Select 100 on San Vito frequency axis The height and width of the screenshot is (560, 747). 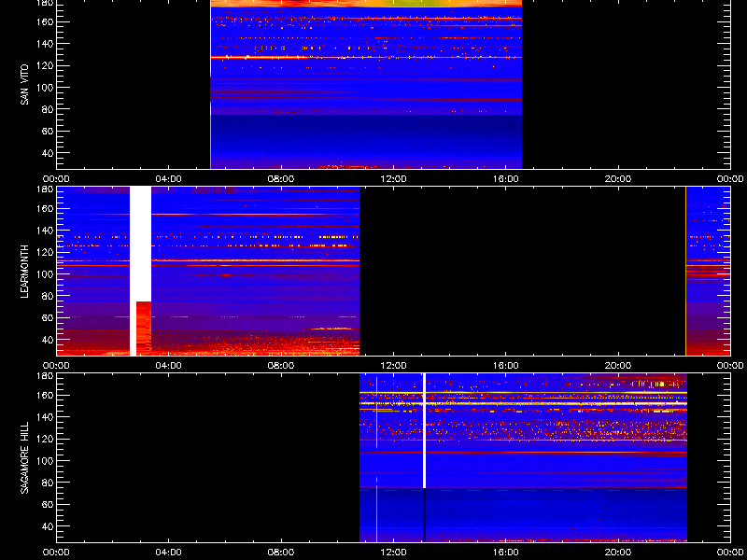tap(46, 88)
